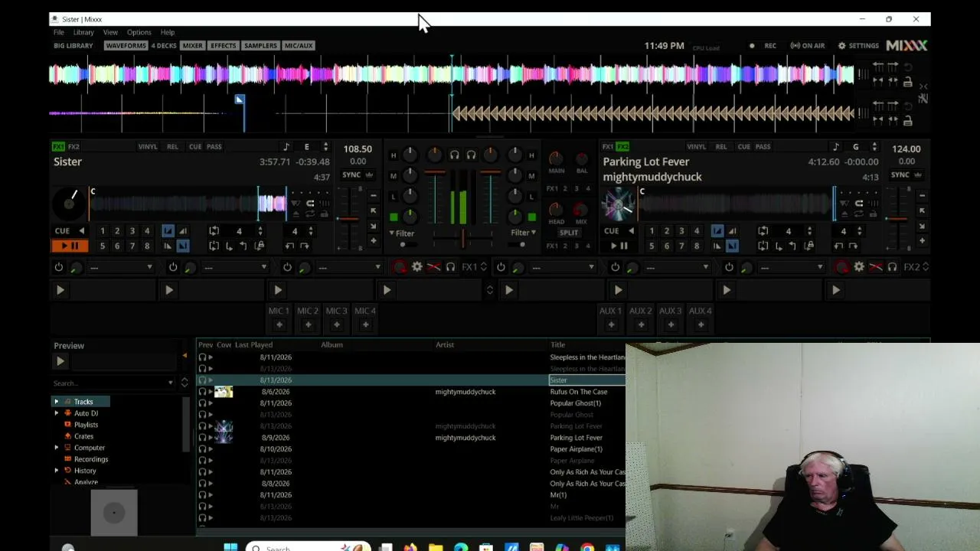
Task: Toggle right channel headphone cue
Action: click(x=471, y=155)
